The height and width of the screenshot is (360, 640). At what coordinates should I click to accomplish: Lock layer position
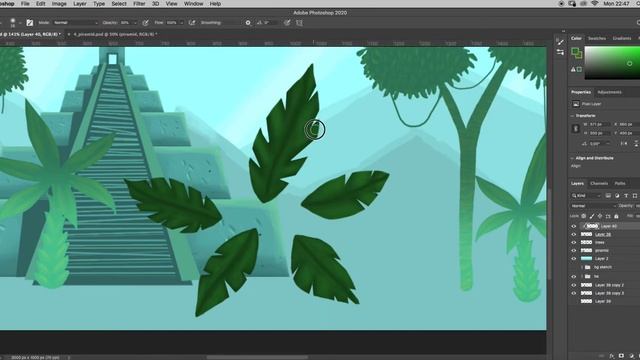coord(600,216)
